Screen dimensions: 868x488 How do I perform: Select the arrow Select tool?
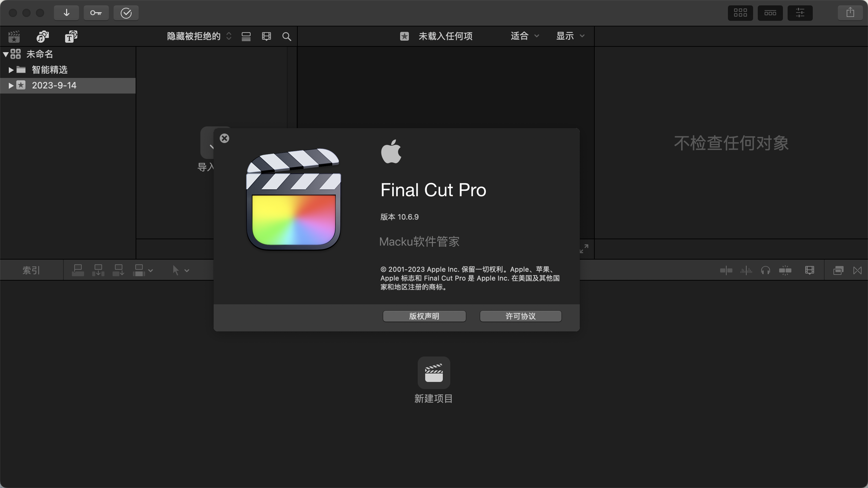coord(176,270)
